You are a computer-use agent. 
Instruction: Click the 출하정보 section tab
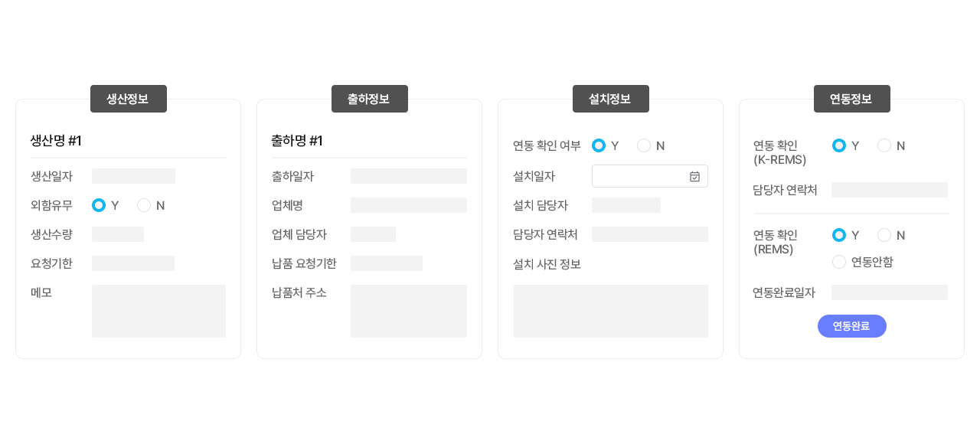(369, 99)
